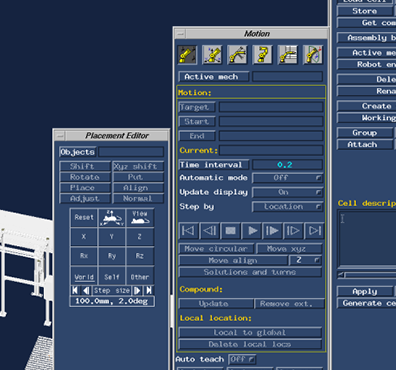Click the Cell description horizontal scrollbar
Screen dimensions: 396x370
(x=367, y=275)
